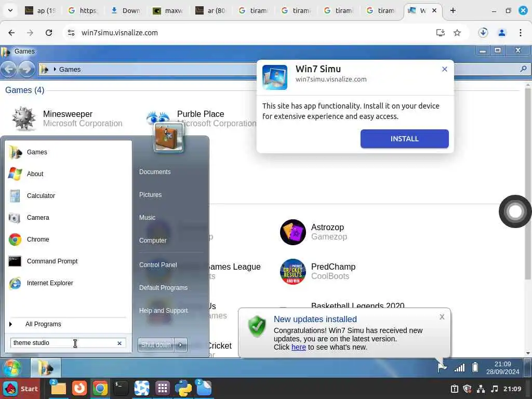The height and width of the screenshot is (399, 532).
Task: Switch to the 'https' browser tab
Action: point(83,10)
